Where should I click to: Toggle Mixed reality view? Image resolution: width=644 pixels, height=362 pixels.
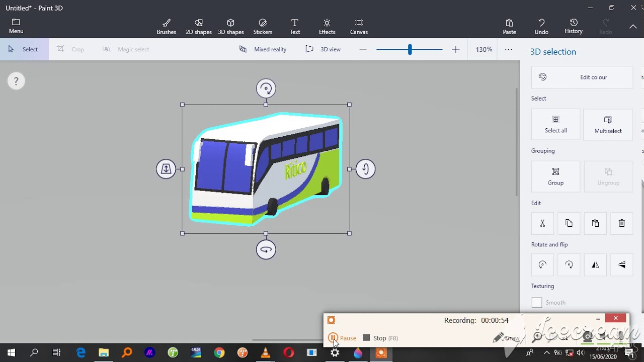pos(263,49)
